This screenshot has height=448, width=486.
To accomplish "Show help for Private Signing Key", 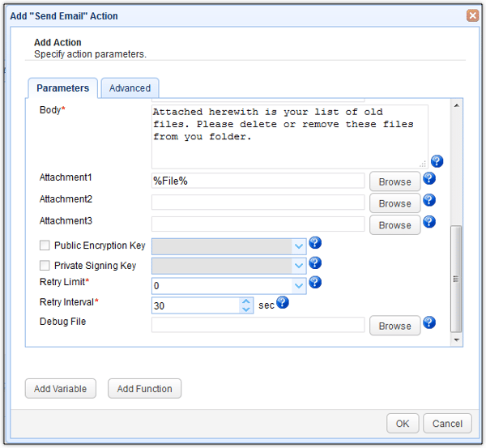I will click(x=315, y=263).
